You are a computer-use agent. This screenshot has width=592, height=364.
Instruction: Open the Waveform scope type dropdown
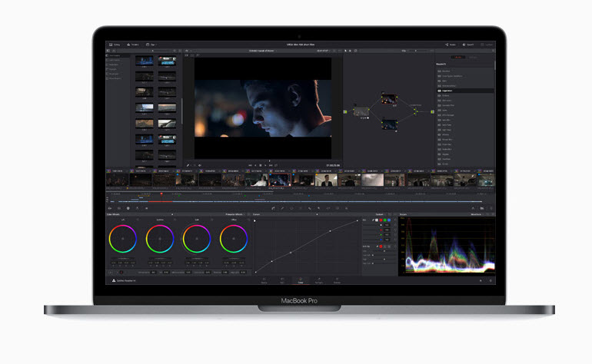477,214
